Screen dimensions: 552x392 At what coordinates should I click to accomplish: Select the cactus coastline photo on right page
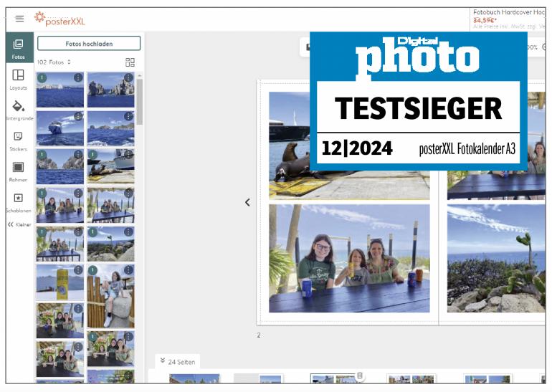coord(496,258)
